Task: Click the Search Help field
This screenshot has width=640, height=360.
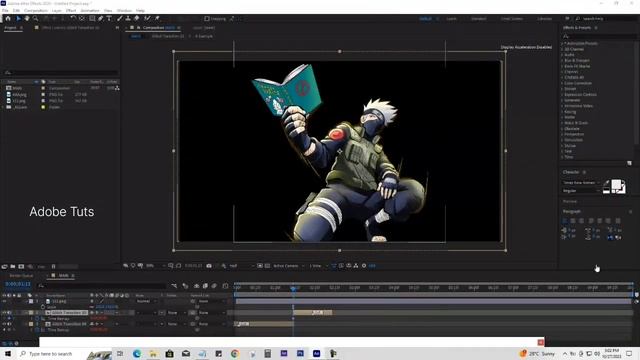Action: point(606,19)
